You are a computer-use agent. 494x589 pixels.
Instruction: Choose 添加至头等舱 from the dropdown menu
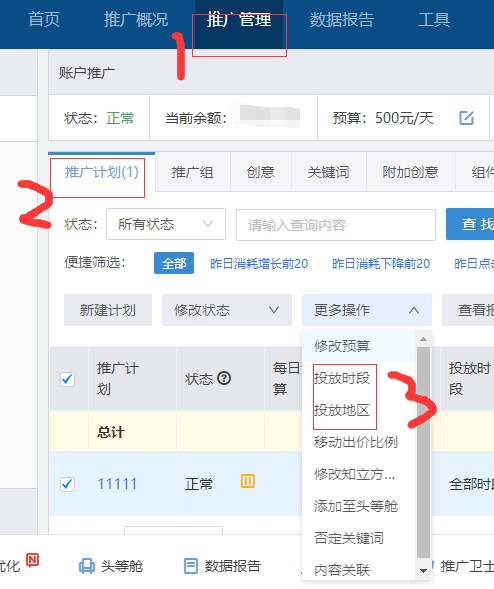pos(358,506)
